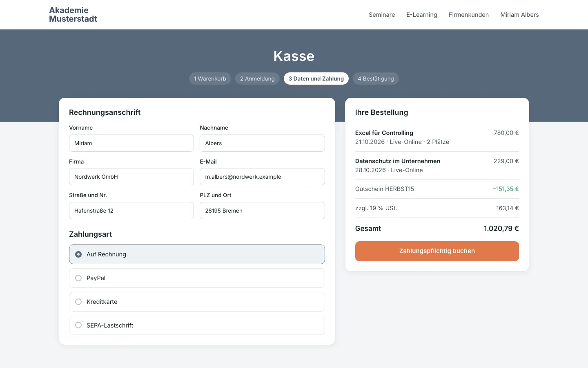Select the Auf Rechnung payment option
The width and height of the screenshot is (588, 368).
point(197,254)
